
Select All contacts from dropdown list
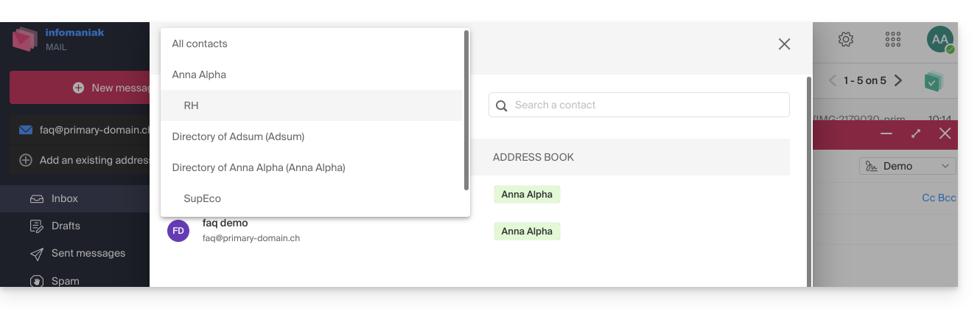(200, 44)
